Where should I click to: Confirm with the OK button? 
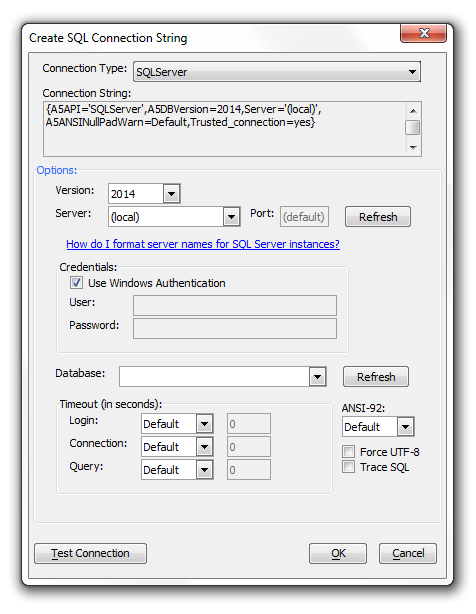coord(338,553)
